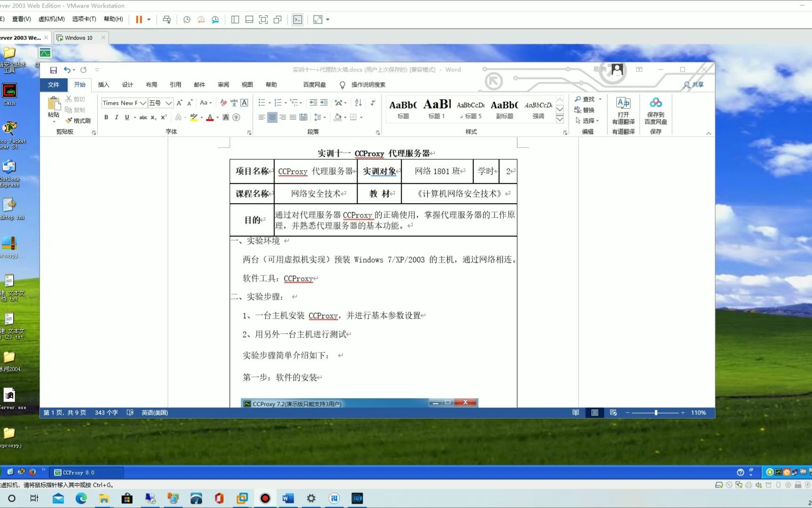Click the Character Border icon

[x=244, y=103]
